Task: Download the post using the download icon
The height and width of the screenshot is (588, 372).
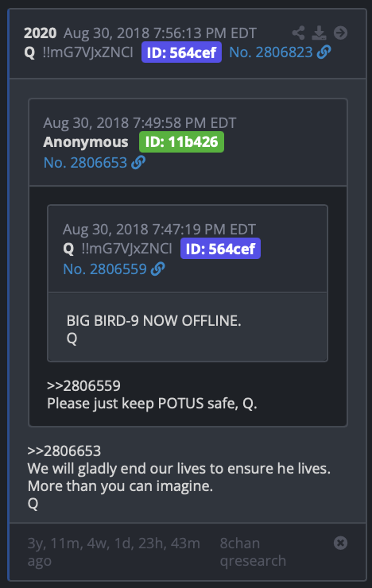Action: pyautogui.click(x=319, y=33)
